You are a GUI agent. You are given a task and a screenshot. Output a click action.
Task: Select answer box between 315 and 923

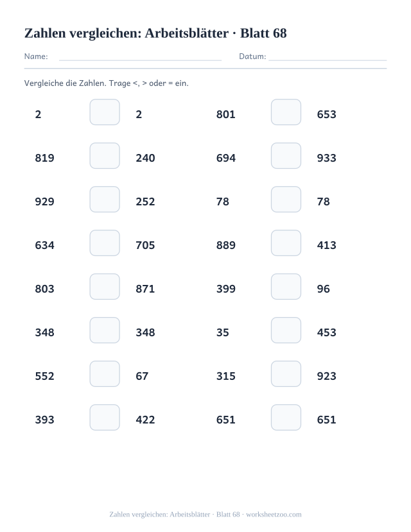[286, 374]
